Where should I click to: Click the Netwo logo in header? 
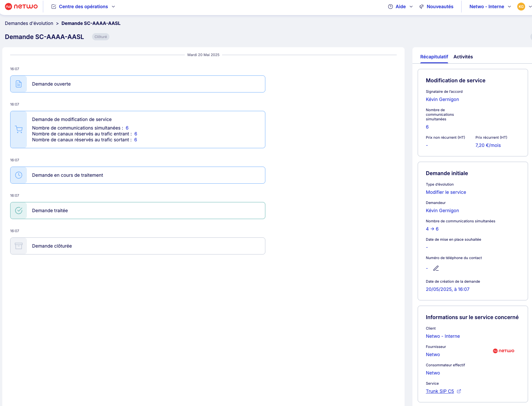[21, 7]
